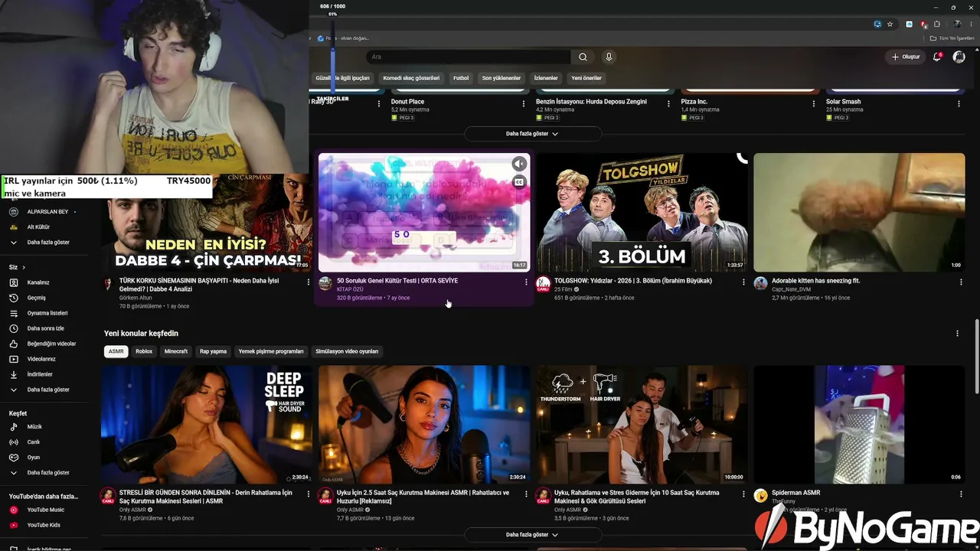Screen dimensions: 980x551
Task: Open Daha sonra izle list
Action: pyautogui.click(x=46, y=328)
